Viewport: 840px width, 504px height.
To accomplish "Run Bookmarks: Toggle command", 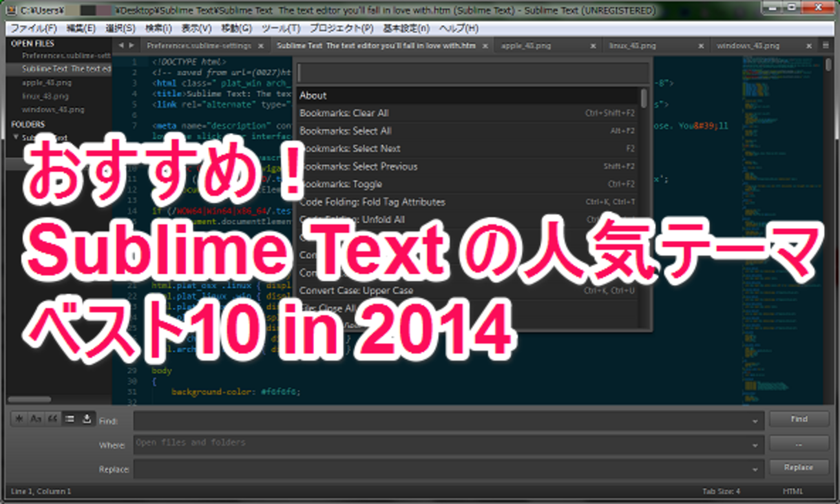I will pyautogui.click(x=467, y=184).
